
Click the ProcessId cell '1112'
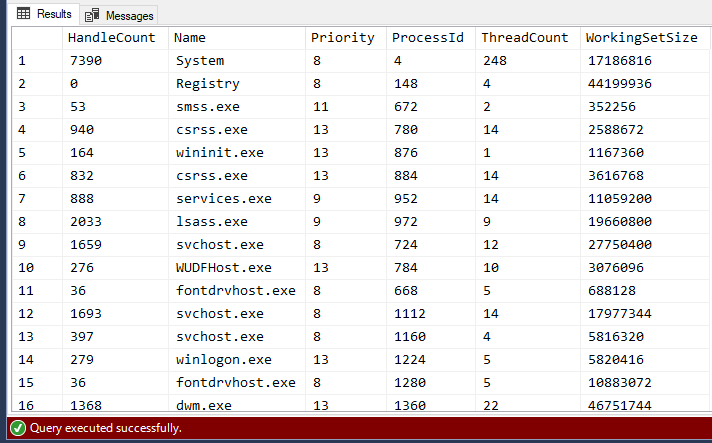pos(431,314)
